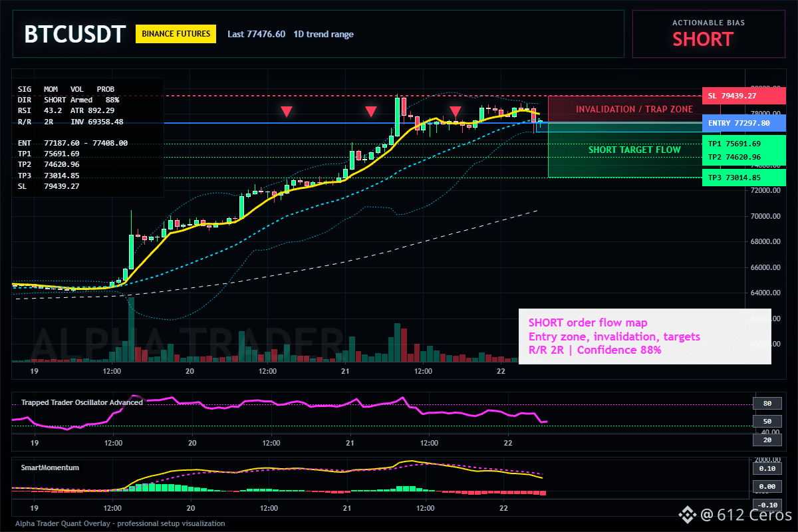Click the BINANCE FUTURES badge
The width and height of the screenshot is (798, 532).
(176, 34)
